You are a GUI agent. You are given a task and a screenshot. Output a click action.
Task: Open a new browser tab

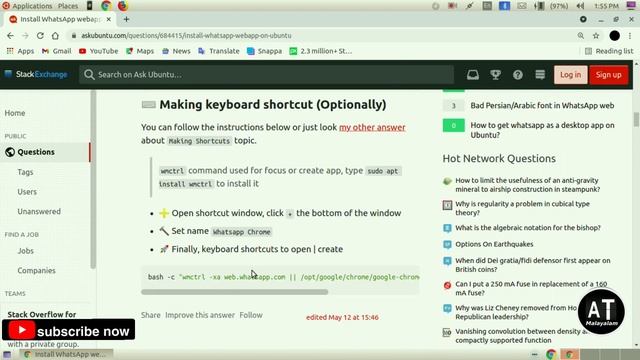(127, 19)
